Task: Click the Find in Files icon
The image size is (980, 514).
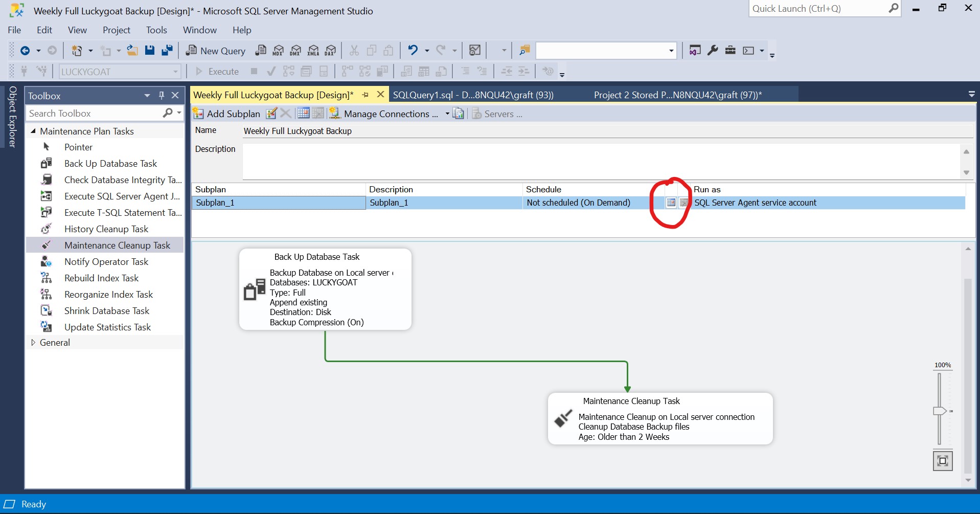Action: coord(525,50)
